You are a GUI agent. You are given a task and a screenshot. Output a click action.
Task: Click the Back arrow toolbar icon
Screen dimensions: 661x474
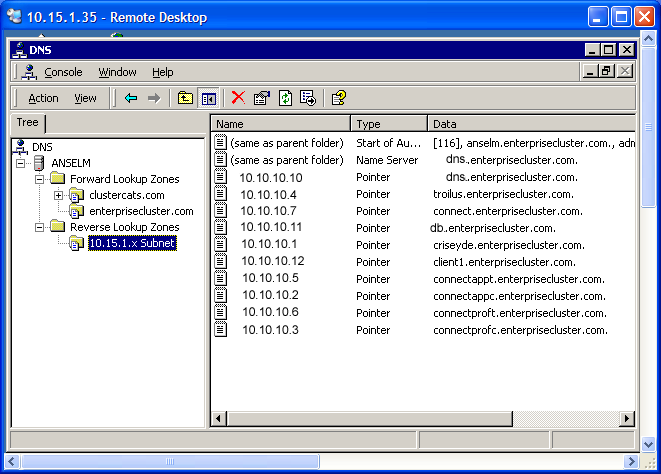(x=131, y=98)
